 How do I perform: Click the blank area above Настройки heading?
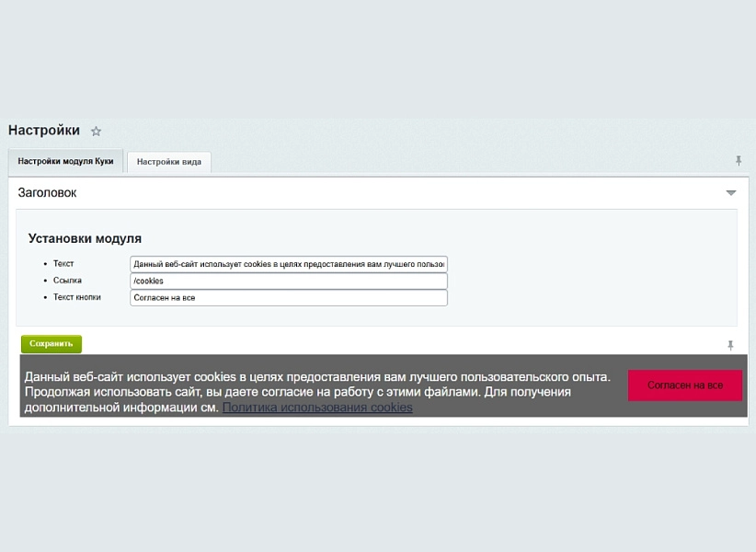(x=378, y=59)
